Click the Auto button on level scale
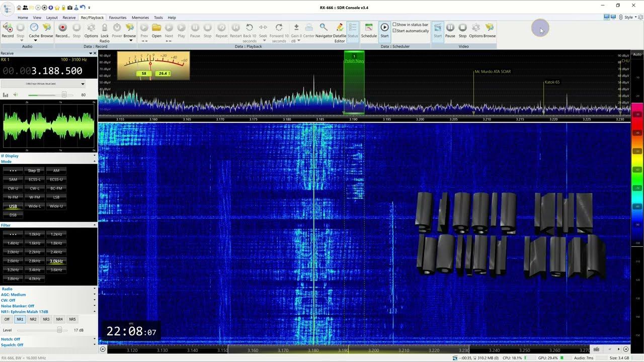This screenshot has width=644, height=362. click(x=637, y=54)
